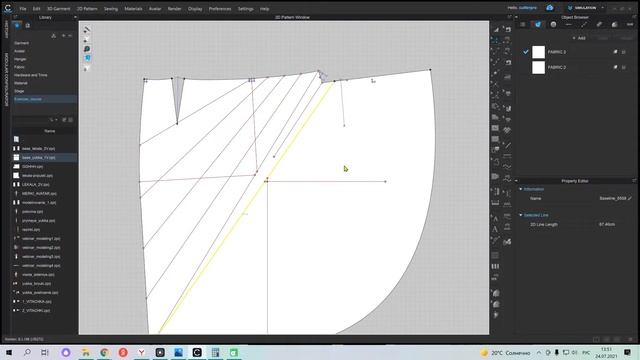This screenshot has width=640, height=360.
Task: Collapse the Selected Line section in Property Editor
Action: (x=521, y=215)
